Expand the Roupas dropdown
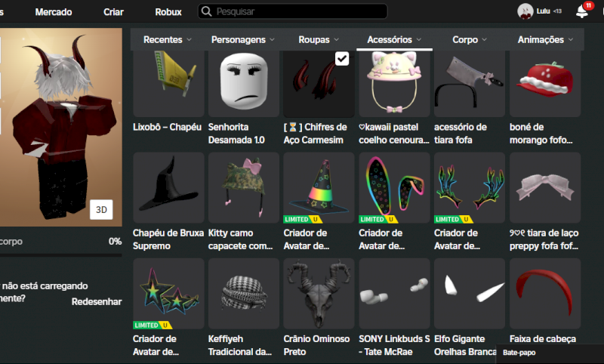Screen dimensions: 604x364 pyautogui.click(x=319, y=40)
